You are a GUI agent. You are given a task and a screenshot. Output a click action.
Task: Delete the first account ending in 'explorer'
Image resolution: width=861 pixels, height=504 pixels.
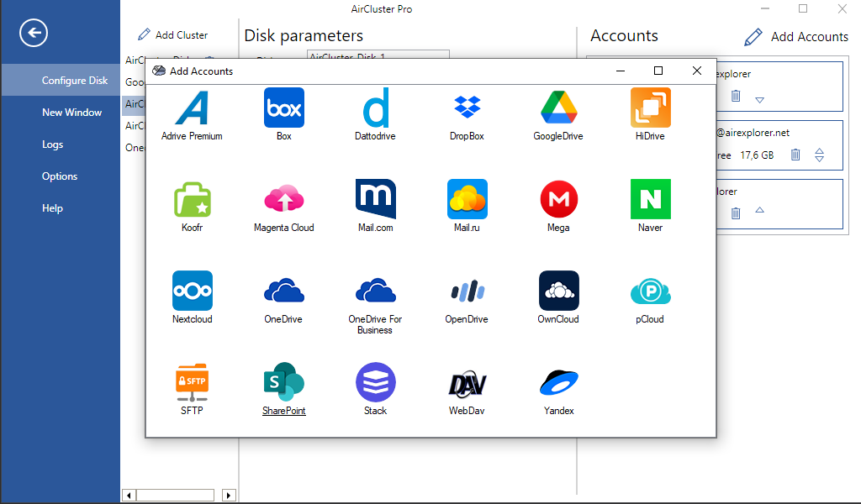[736, 96]
